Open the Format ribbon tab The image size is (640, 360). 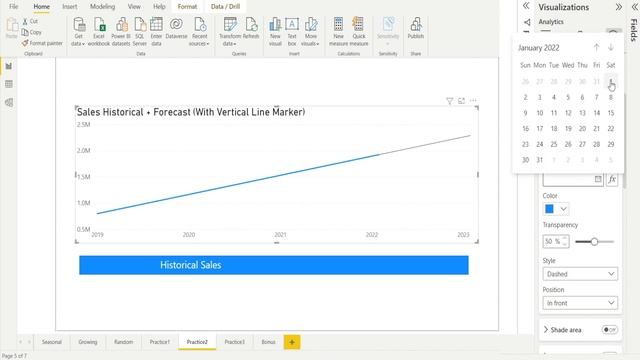pyautogui.click(x=187, y=7)
